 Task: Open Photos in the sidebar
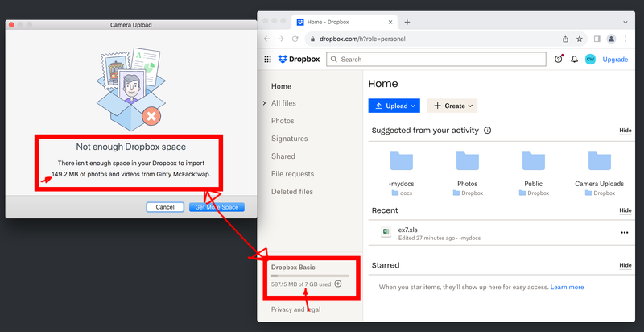283,121
